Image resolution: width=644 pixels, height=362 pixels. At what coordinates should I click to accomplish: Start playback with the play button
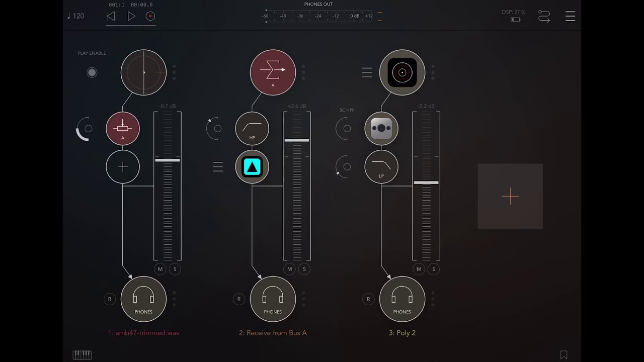pyautogui.click(x=131, y=16)
